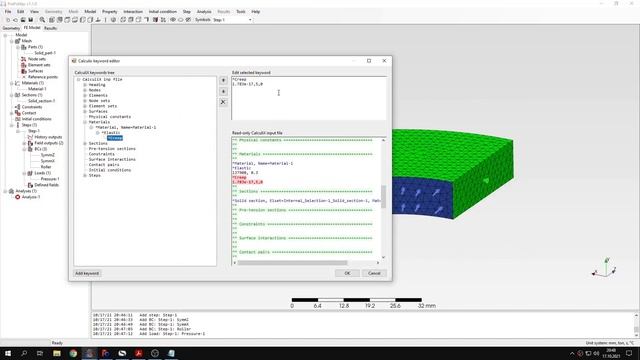This screenshot has height=360, width=640.
Task: Select Pressure-1 load in model tree
Action: (50, 179)
